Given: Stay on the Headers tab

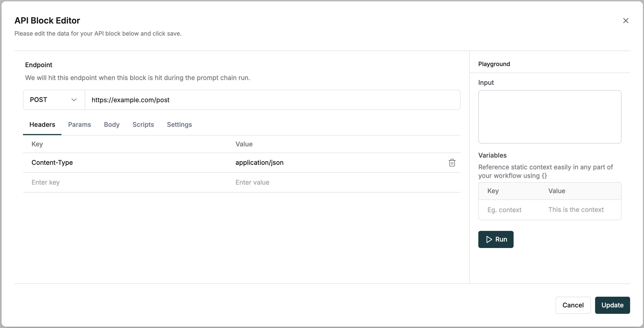Looking at the screenshot, I should 42,124.
